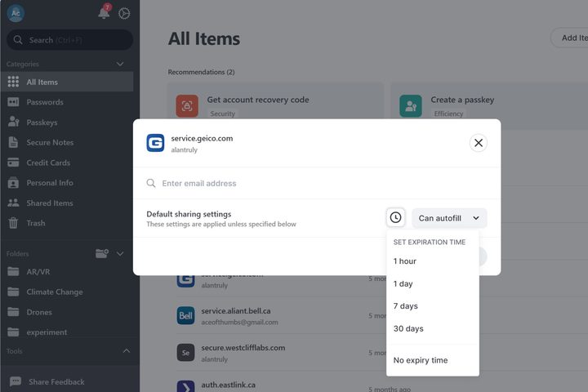Focus the sidebar Search field
This screenshot has height=392, width=588.
click(x=69, y=40)
